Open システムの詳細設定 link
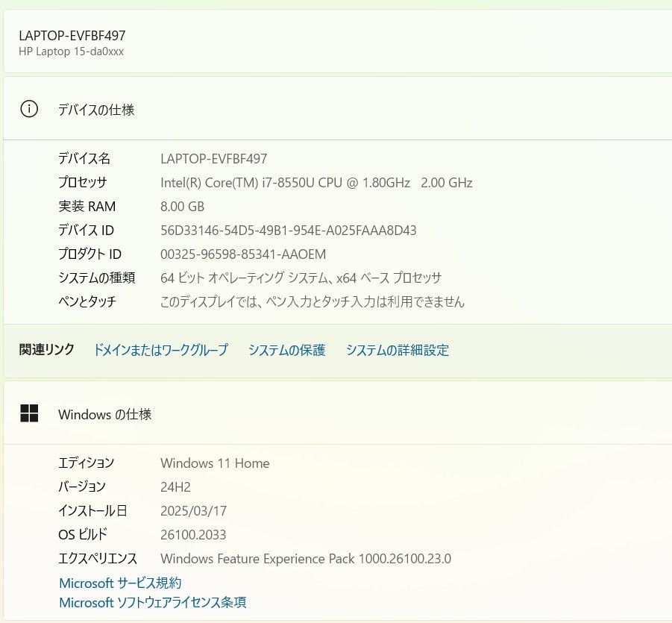672x623 pixels. click(398, 350)
